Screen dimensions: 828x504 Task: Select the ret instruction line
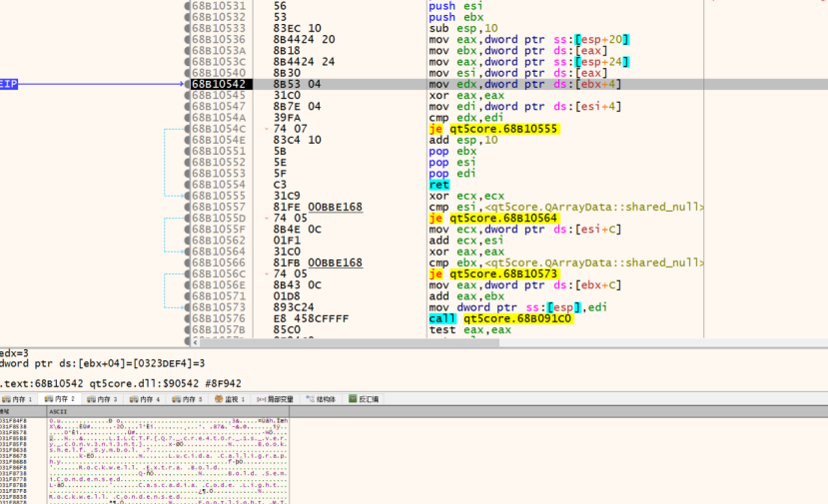pos(438,185)
